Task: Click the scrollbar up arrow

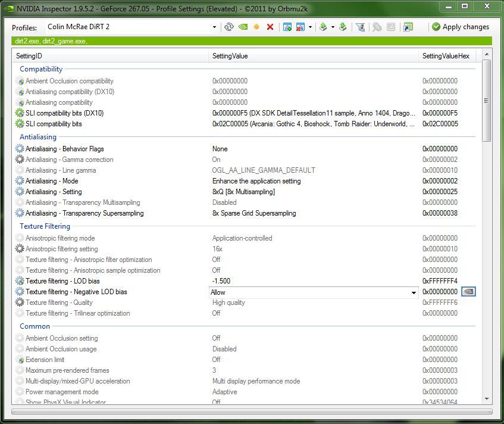Action: (487, 54)
